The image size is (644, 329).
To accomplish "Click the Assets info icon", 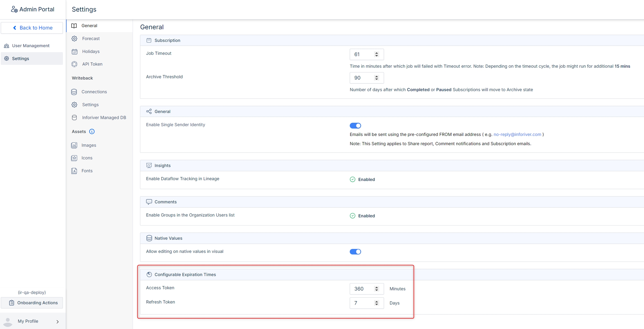I will pyautogui.click(x=92, y=131).
